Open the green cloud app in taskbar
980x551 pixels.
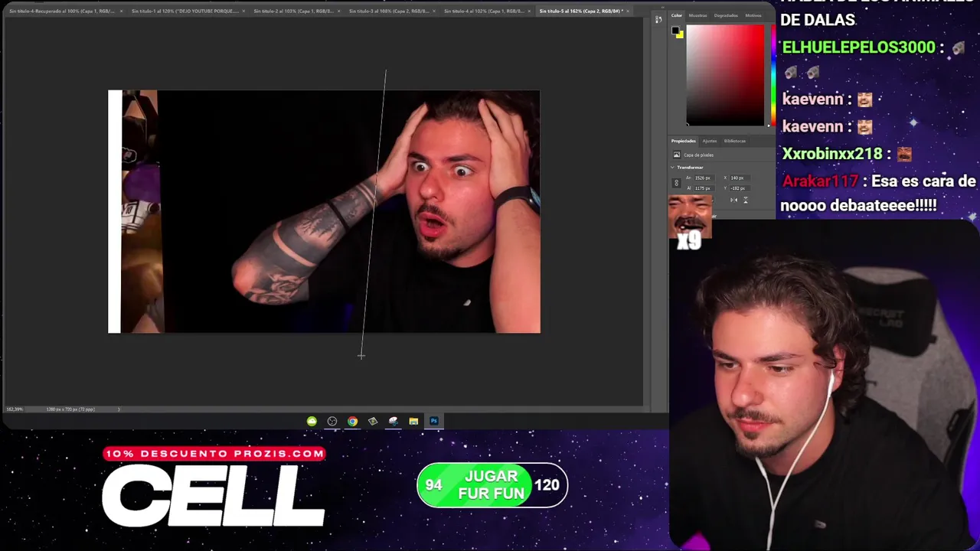pyautogui.click(x=312, y=421)
